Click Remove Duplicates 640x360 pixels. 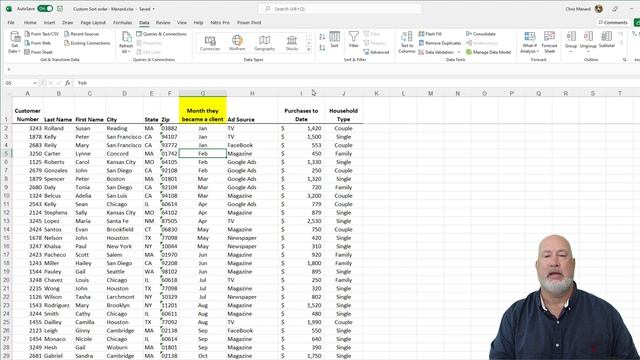pyautogui.click(x=440, y=43)
